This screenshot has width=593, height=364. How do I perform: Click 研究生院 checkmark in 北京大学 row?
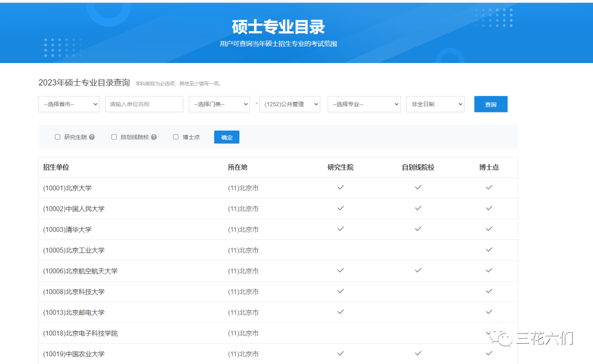tap(340, 187)
